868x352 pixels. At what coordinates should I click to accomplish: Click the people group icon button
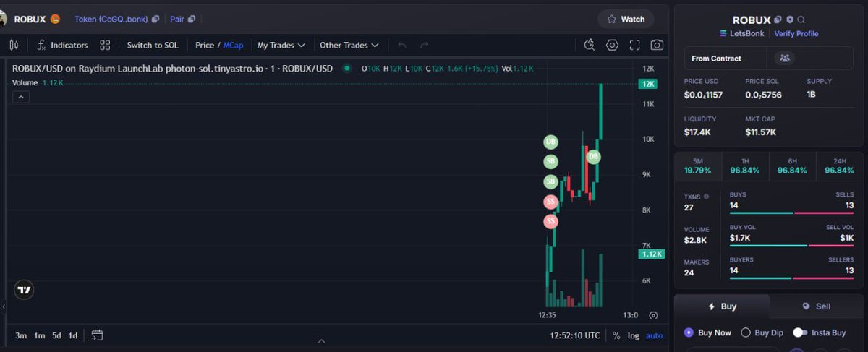(x=784, y=59)
